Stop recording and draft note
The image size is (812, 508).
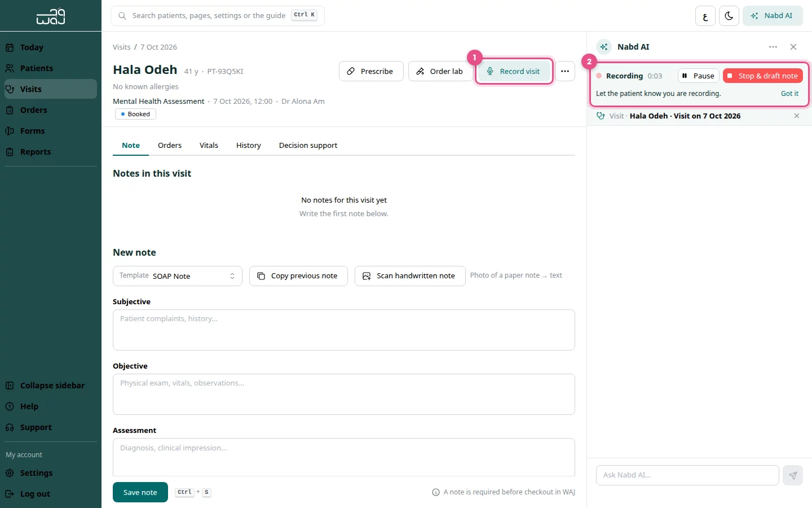pos(763,76)
